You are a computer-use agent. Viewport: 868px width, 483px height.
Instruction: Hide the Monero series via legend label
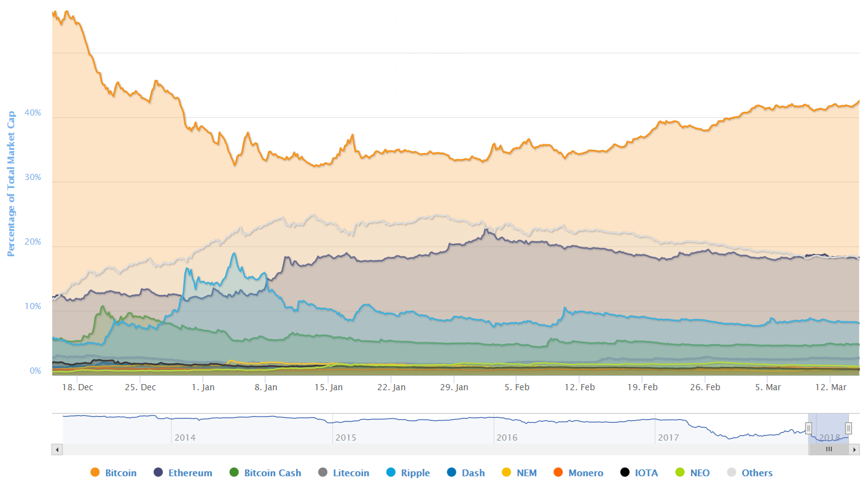(x=585, y=473)
